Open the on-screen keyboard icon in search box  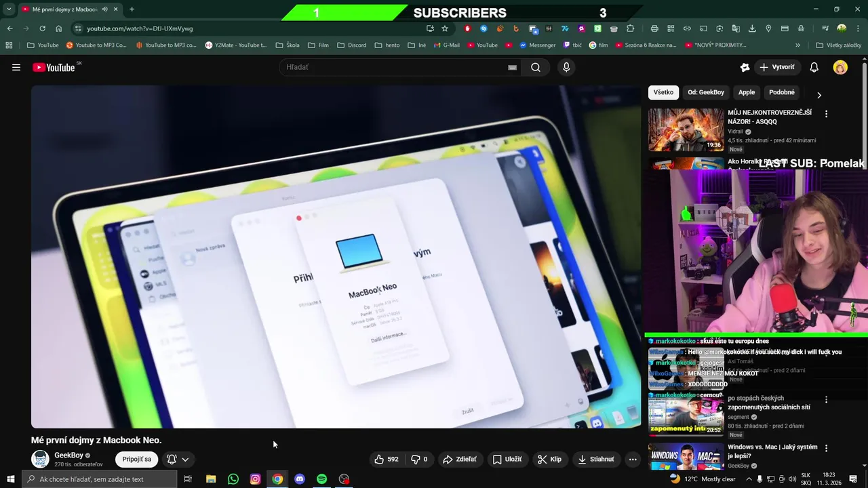pyautogui.click(x=512, y=67)
